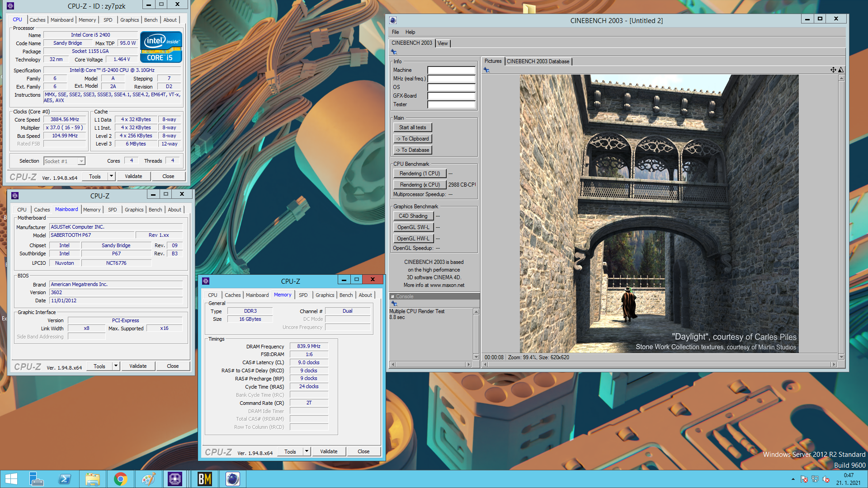868x488 pixels.
Task: Click the pin icon below CINEBENCH 2003 tab
Action: pos(394,52)
